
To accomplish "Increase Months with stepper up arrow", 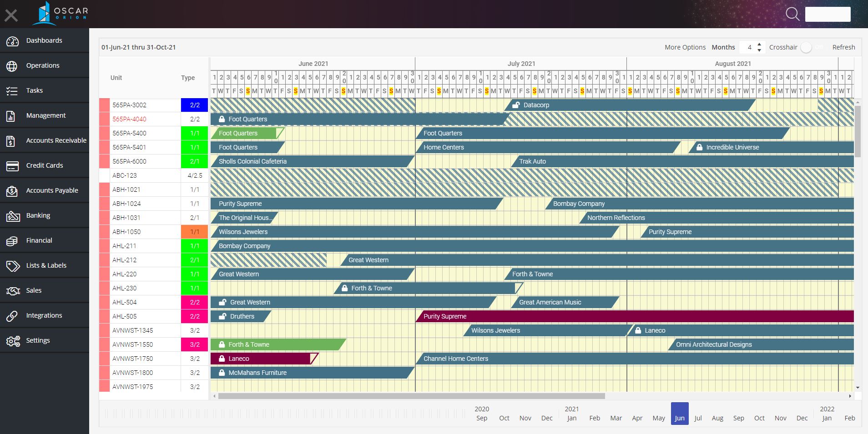I will coord(759,45).
